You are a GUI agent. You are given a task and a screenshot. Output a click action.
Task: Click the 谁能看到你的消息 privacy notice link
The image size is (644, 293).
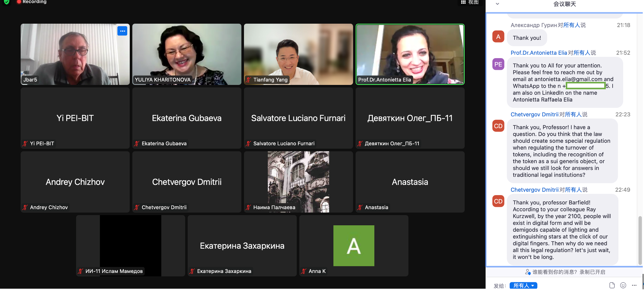[x=565, y=272]
